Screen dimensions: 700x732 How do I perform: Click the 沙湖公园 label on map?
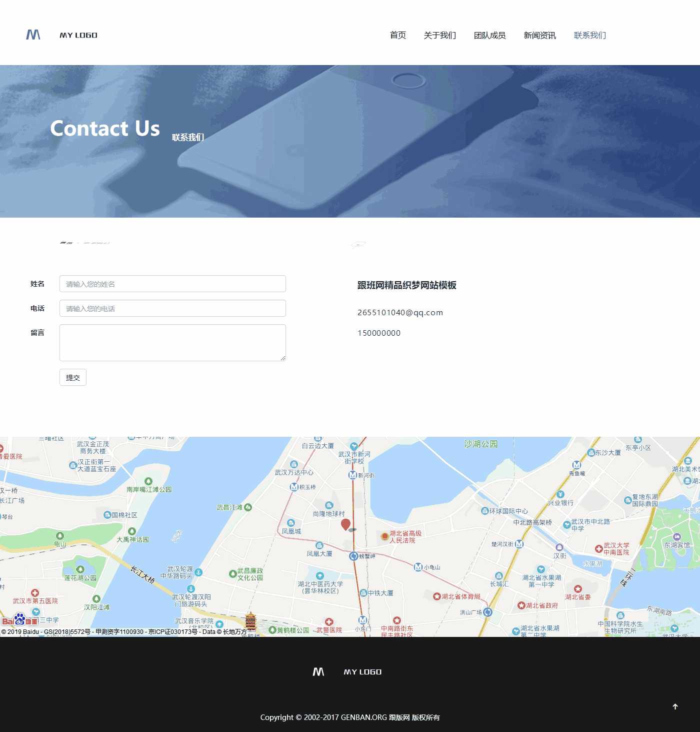[480, 444]
